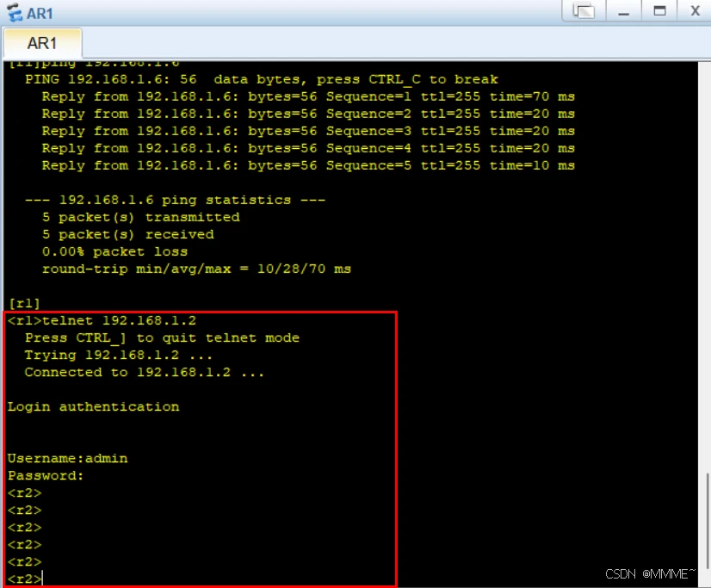Image resolution: width=711 pixels, height=588 pixels.
Task: Click the [r1] prompt line
Action: point(24,303)
